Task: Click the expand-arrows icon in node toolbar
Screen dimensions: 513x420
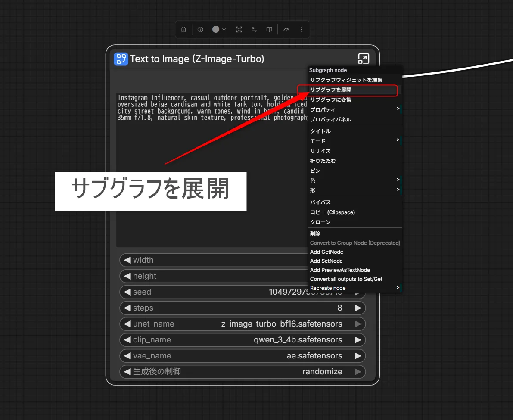Action: tap(239, 29)
